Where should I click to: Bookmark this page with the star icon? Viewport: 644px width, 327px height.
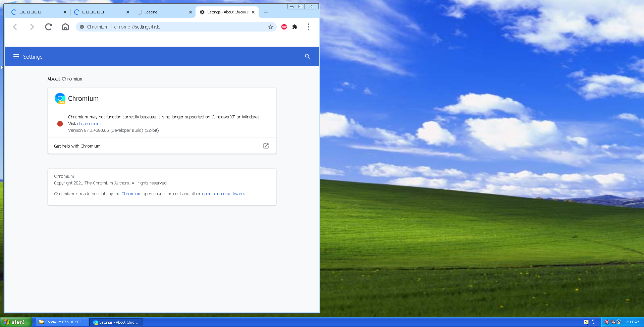coord(271,27)
